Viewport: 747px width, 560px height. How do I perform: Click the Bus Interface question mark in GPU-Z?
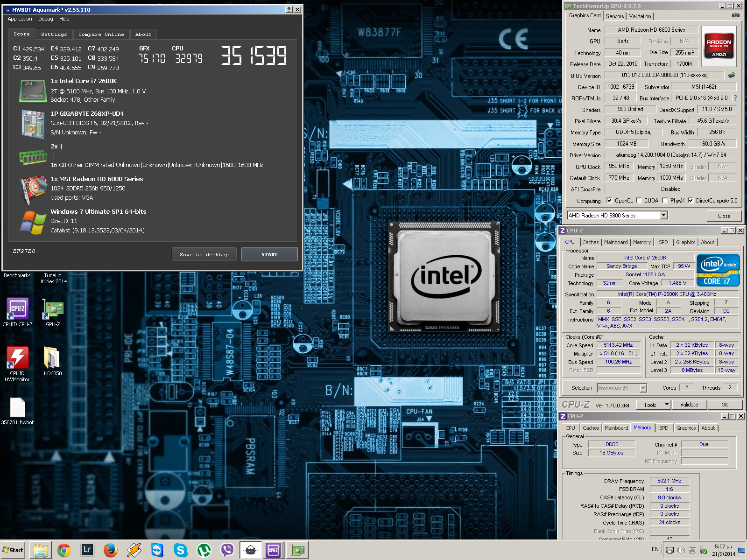[735, 98]
